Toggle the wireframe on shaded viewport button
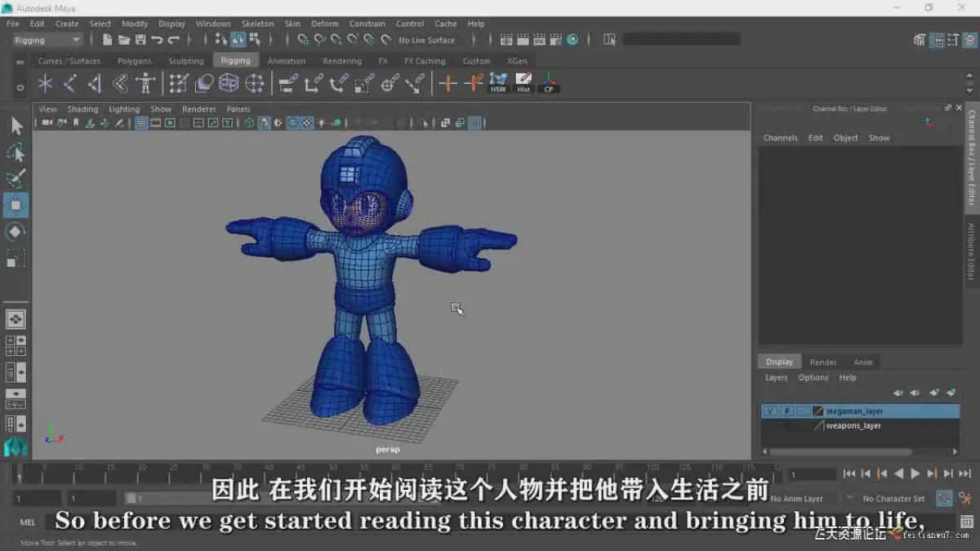980x551 pixels. [x=293, y=123]
